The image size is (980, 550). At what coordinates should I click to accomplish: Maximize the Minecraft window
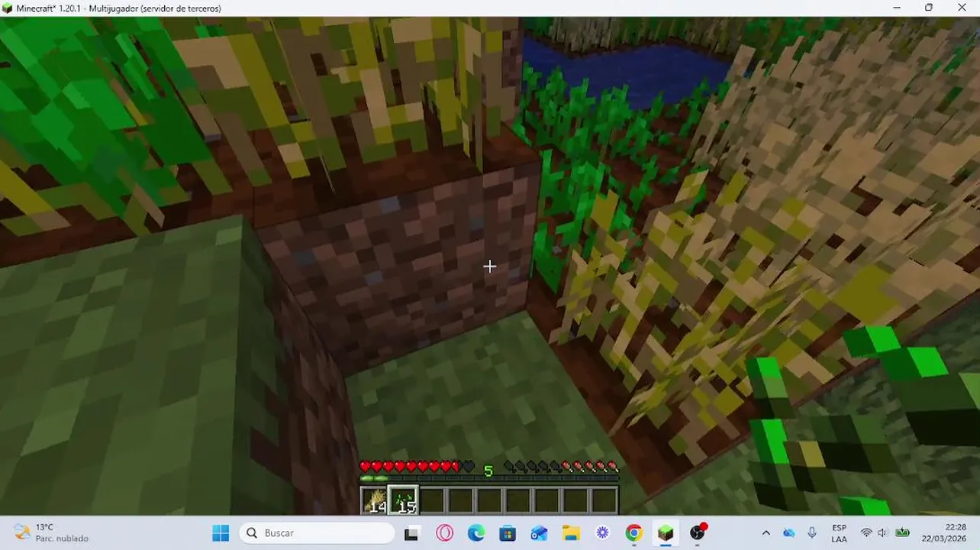point(929,8)
